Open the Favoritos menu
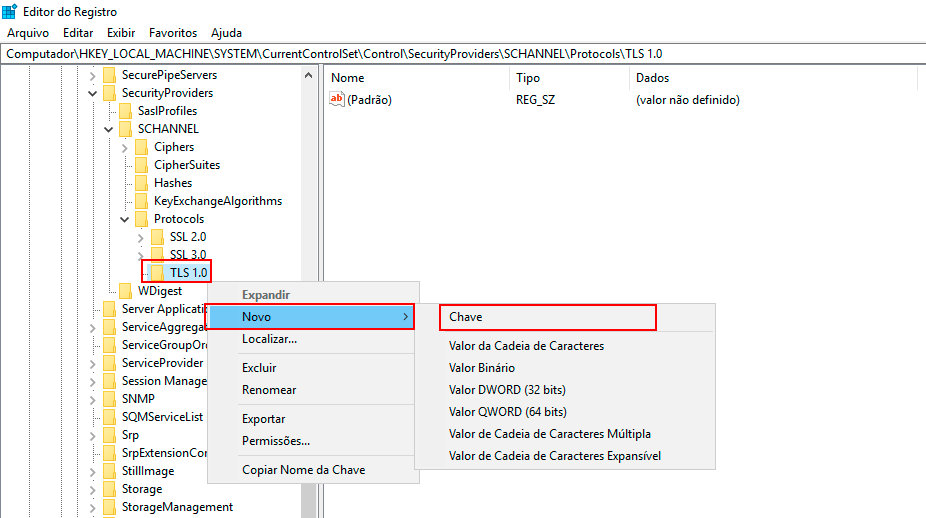The height and width of the screenshot is (518, 926). tap(172, 33)
